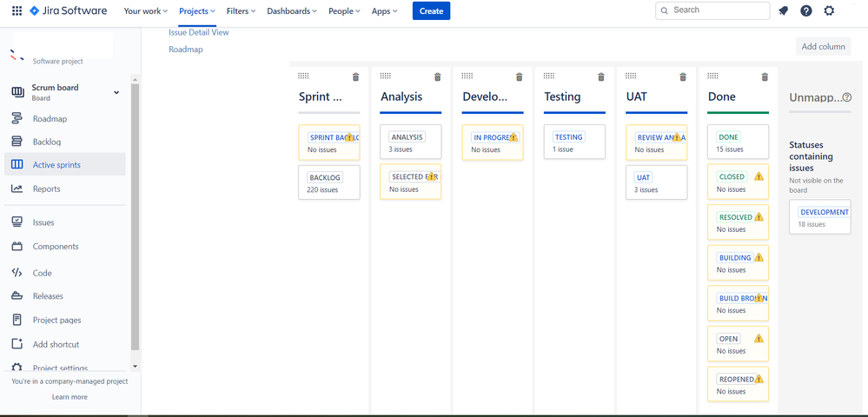The image size is (868, 417).
Task: Expand the Filters dropdown
Action: 241,11
